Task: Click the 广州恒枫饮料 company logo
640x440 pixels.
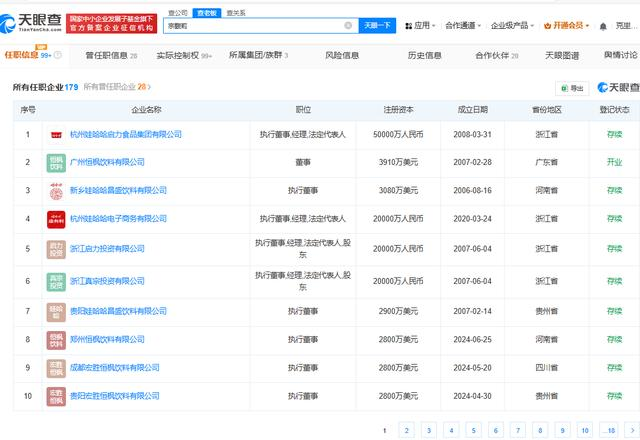Action: pos(56,162)
